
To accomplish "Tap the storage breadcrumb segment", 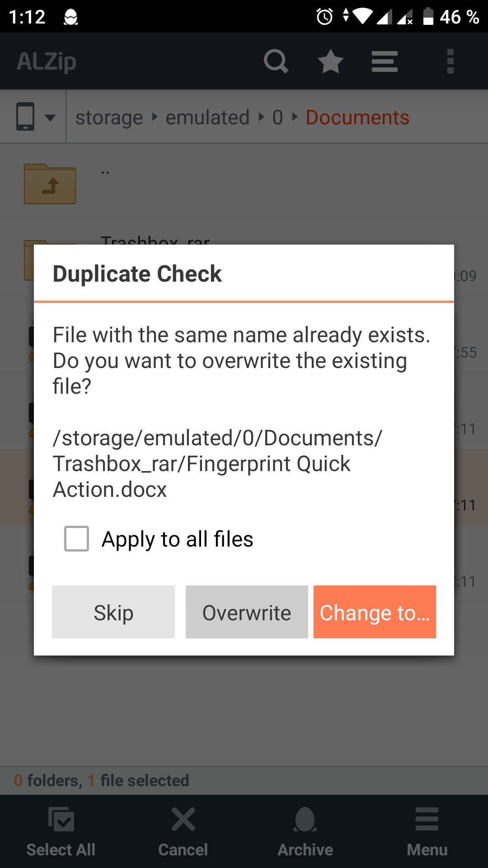I will [109, 118].
